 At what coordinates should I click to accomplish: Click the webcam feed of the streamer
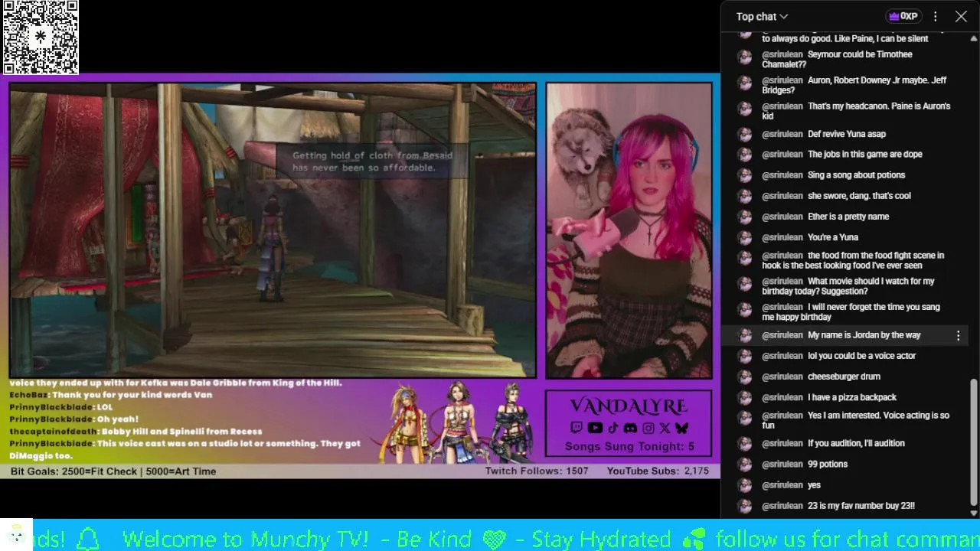coord(629,230)
